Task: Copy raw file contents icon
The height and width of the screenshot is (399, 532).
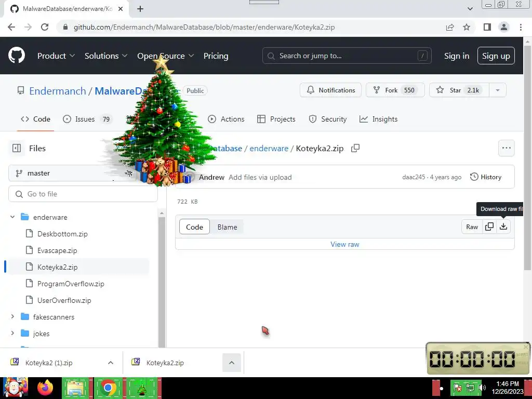Action: pyautogui.click(x=489, y=227)
